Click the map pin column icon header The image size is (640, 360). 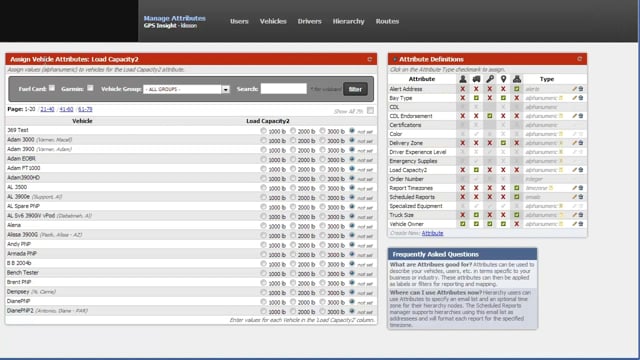pyautogui.click(x=503, y=79)
